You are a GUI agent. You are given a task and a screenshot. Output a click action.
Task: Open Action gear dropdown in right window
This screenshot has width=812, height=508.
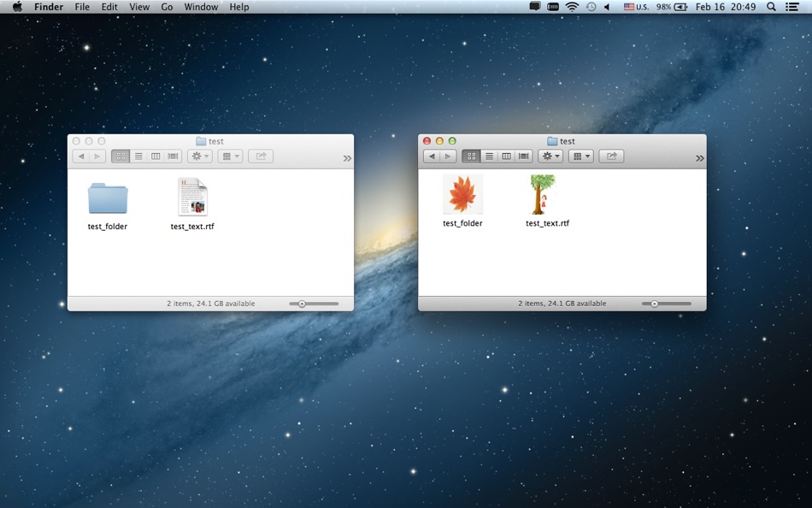pyautogui.click(x=550, y=156)
